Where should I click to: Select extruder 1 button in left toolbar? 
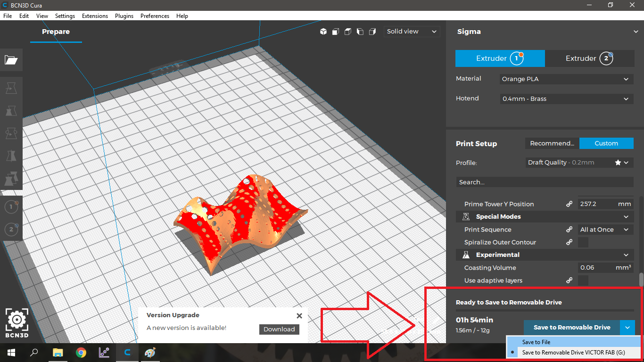coord(11,207)
